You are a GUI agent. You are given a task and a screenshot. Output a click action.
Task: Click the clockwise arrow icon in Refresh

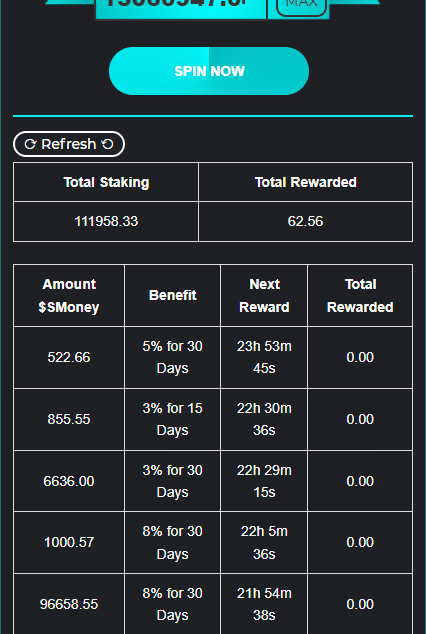click(30, 144)
